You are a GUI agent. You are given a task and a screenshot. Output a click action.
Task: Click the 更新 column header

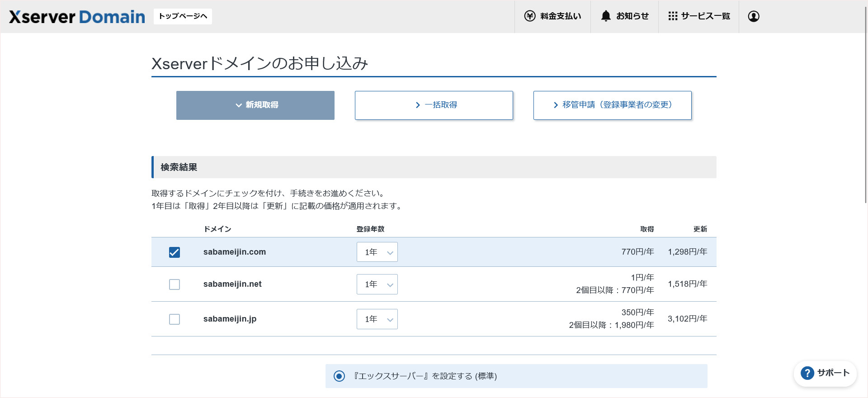(x=700, y=229)
